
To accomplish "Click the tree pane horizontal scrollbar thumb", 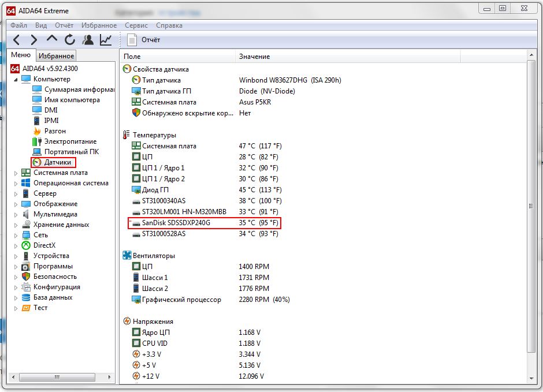I will [57, 377].
